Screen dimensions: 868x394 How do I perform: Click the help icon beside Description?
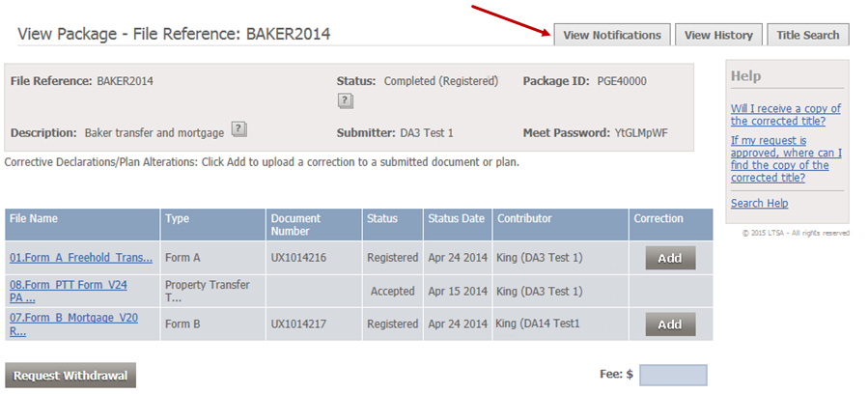pos(239,129)
